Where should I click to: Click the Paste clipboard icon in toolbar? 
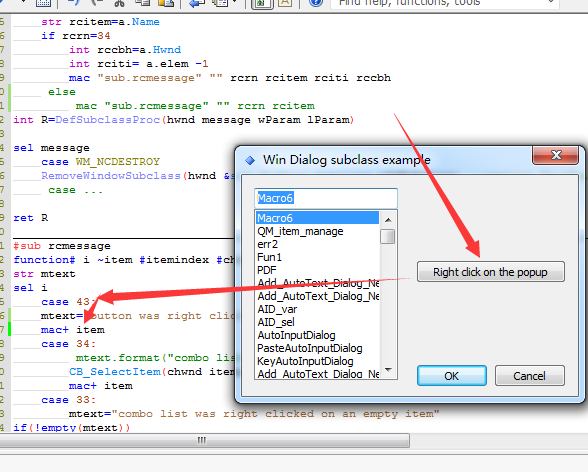(165, 3)
